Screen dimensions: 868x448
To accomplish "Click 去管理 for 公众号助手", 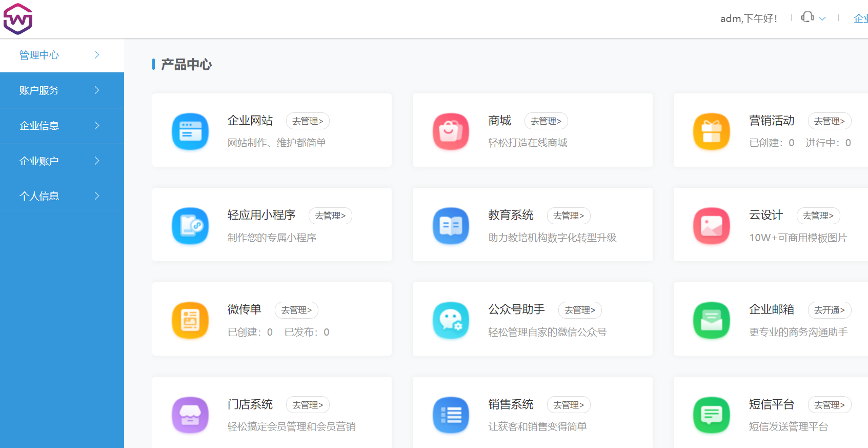I will tap(580, 310).
